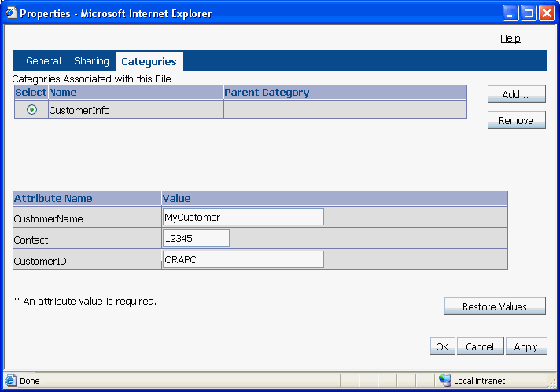This screenshot has width=560, height=392.
Task: Click the Local intranet zone globe icon
Action: [x=445, y=380]
